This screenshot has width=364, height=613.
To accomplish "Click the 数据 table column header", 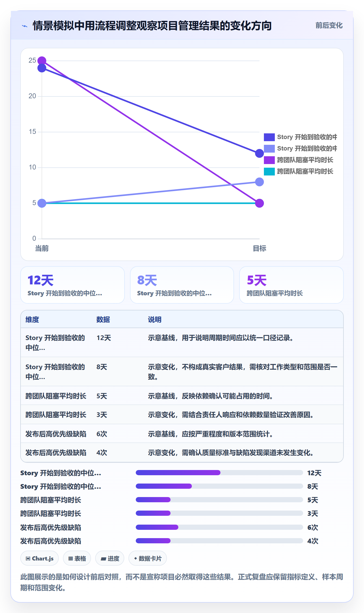I will [x=103, y=319].
